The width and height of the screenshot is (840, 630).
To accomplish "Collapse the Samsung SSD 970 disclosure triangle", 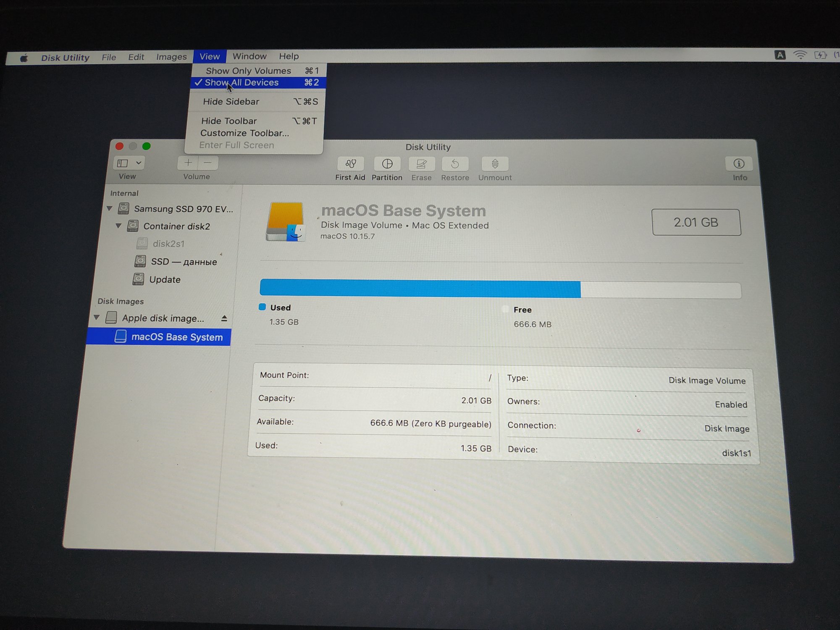I will pyautogui.click(x=110, y=208).
